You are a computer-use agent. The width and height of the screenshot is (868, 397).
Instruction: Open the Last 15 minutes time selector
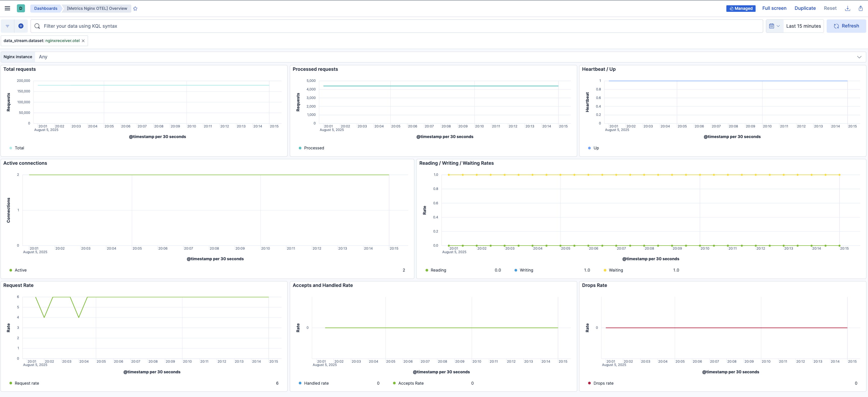(x=803, y=26)
